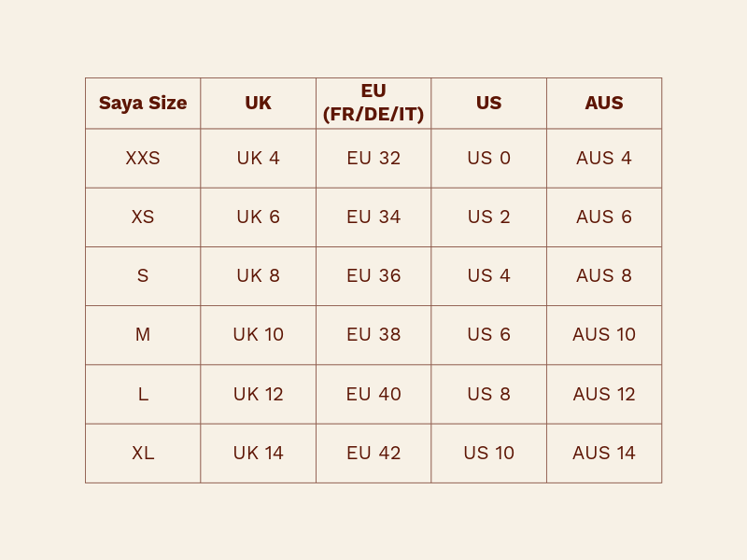
Task: Click the Saya Size column header
Action: pos(143,103)
